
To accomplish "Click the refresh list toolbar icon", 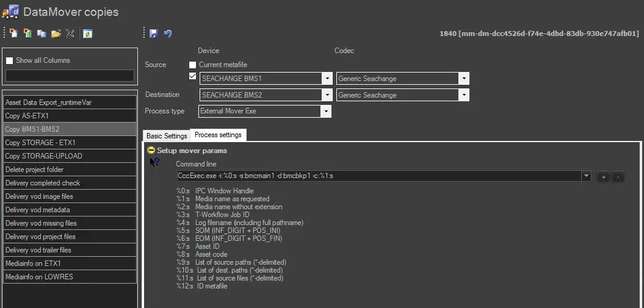I will (88, 34).
